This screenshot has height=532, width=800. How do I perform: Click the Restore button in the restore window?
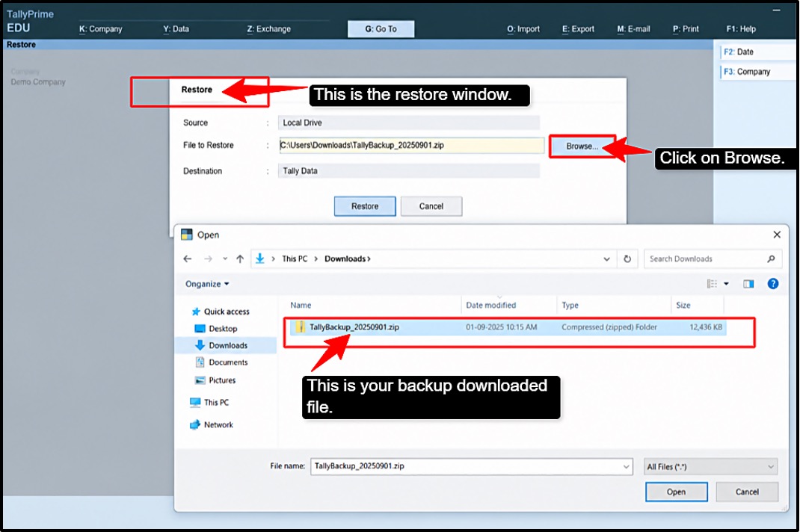click(x=365, y=206)
